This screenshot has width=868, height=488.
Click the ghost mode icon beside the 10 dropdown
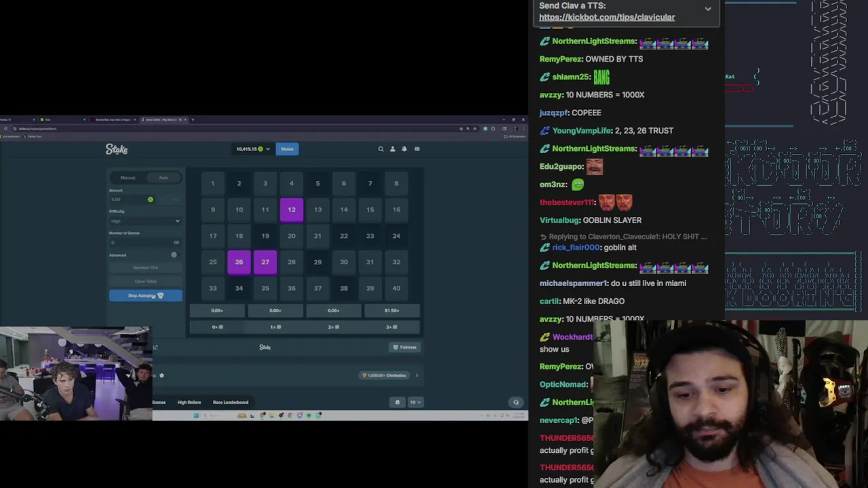click(397, 402)
